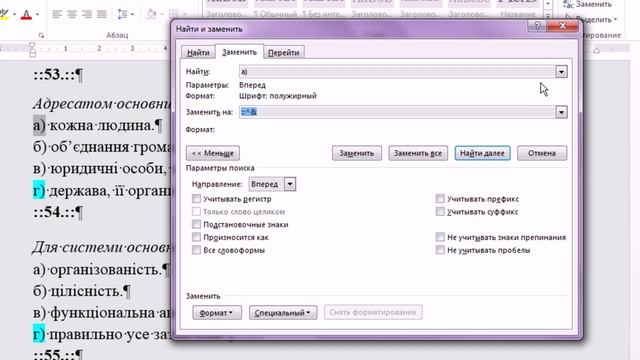Expand the Найти field history dropdown arrow
Screen dimensions: 640x360
(561, 72)
